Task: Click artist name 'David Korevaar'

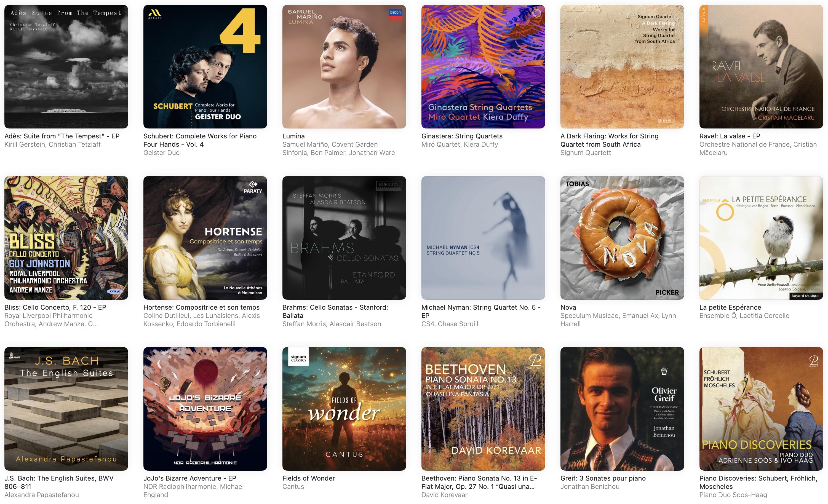Action: click(444, 495)
